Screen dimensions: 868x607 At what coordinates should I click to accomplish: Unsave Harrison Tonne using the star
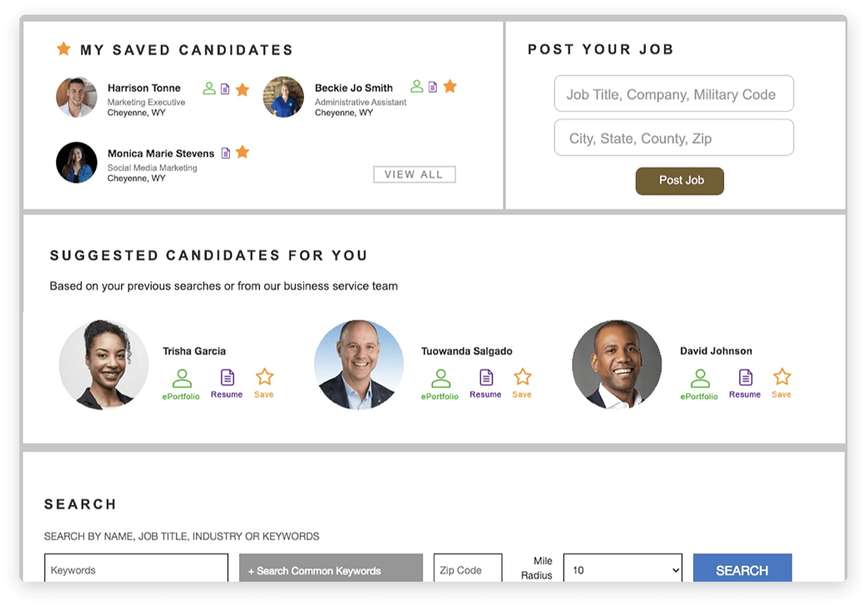point(242,89)
